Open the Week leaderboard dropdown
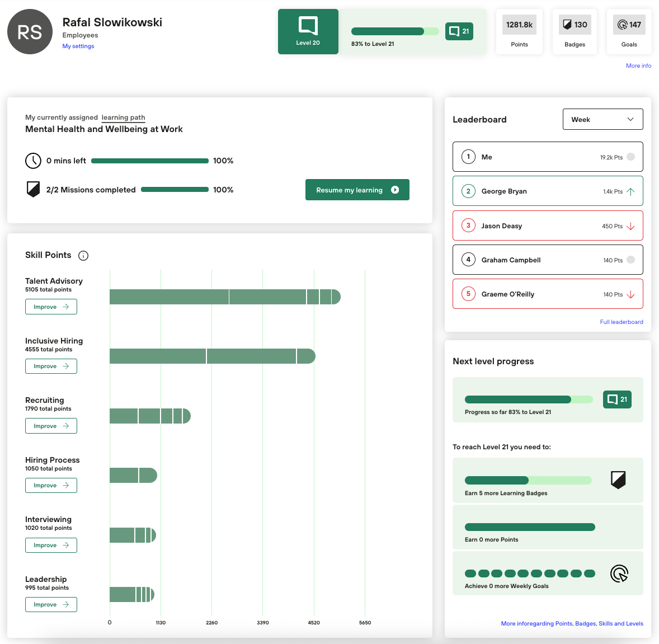The image size is (659, 644). pyautogui.click(x=602, y=119)
